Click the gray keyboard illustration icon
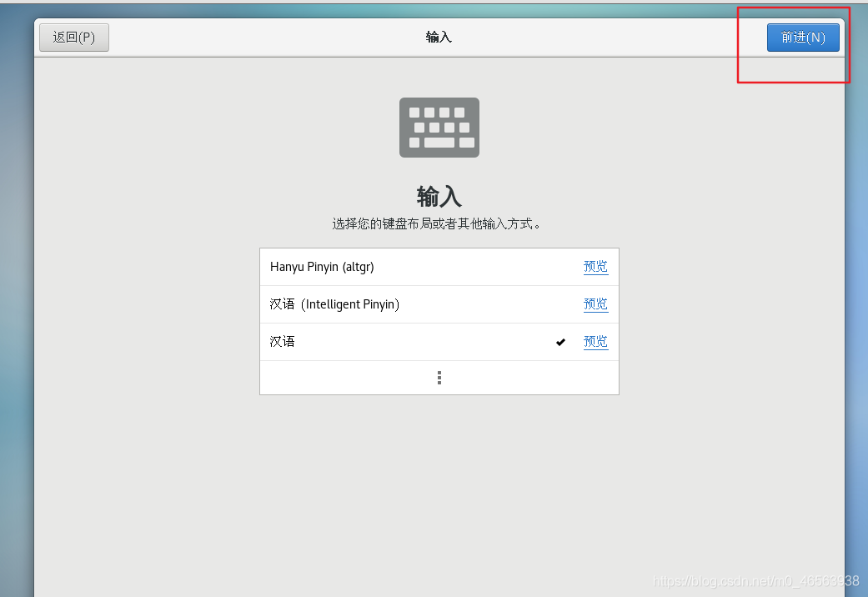This screenshot has height=597, width=868. click(439, 127)
